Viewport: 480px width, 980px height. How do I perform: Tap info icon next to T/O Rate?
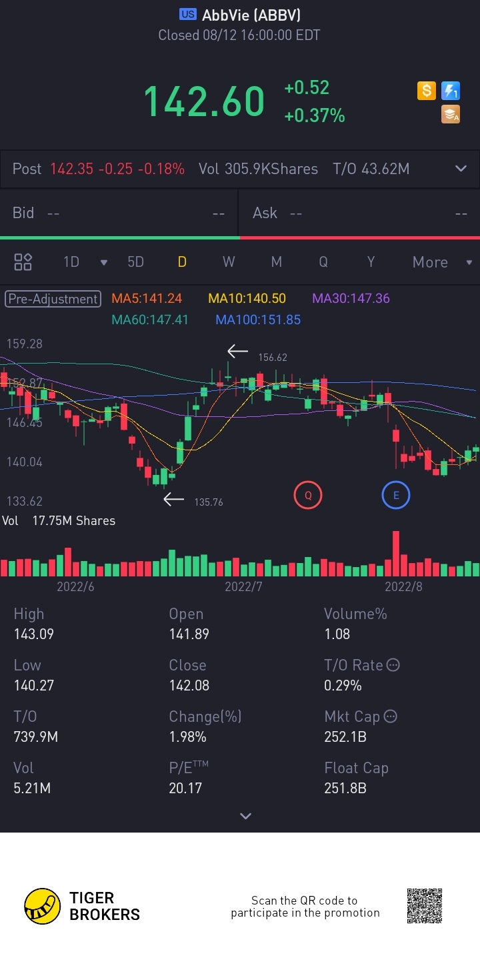point(393,665)
